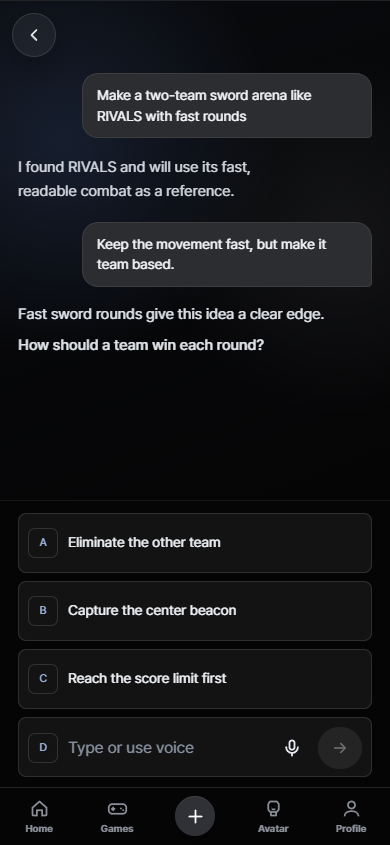Screen dimensions: 390x845
Task: Click the letter D badge
Action: [43, 747]
